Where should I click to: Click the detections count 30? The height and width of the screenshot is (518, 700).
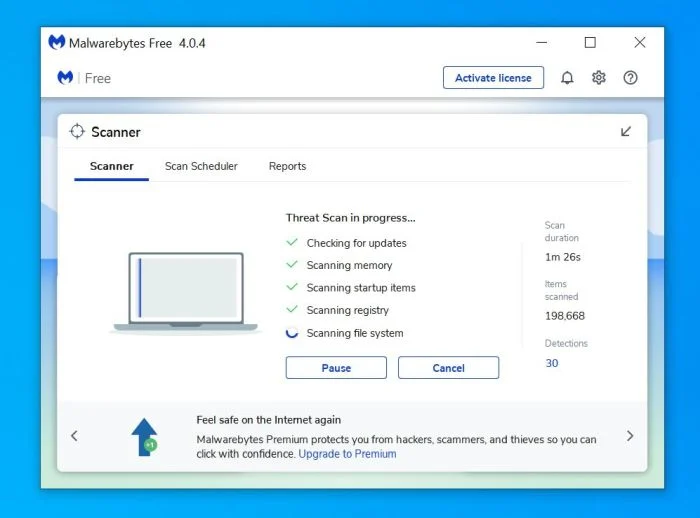point(552,363)
